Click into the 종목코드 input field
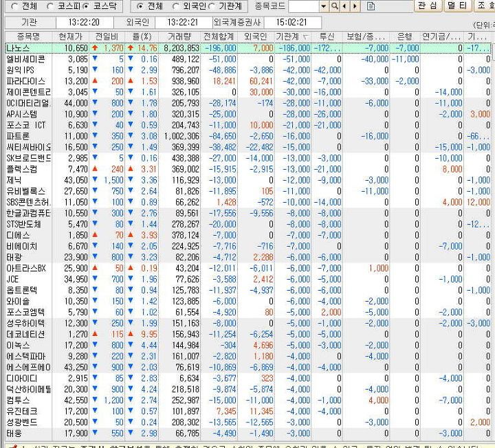Viewport: 495px width, 448px height. (x=304, y=6)
